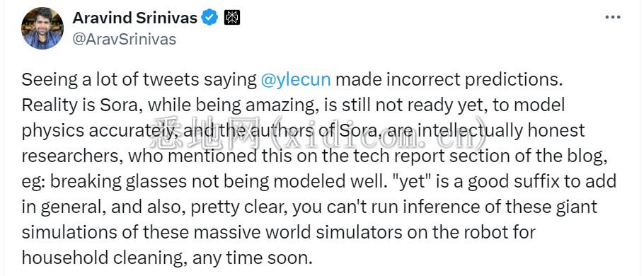Image resolution: width=644 pixels, height=276 pixels.
Task: Click the display name Aravind Srinivas
Action: pyautogui.click(x=135, y=18)
